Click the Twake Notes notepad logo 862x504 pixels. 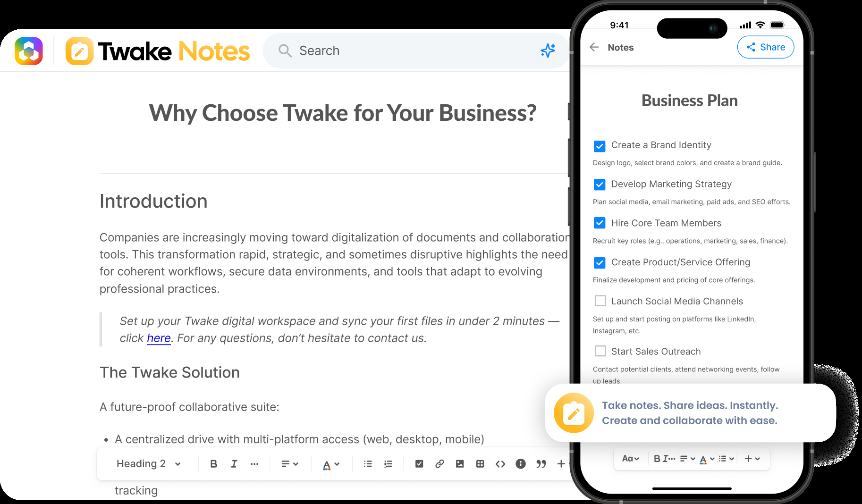click(x=79, y=51)
